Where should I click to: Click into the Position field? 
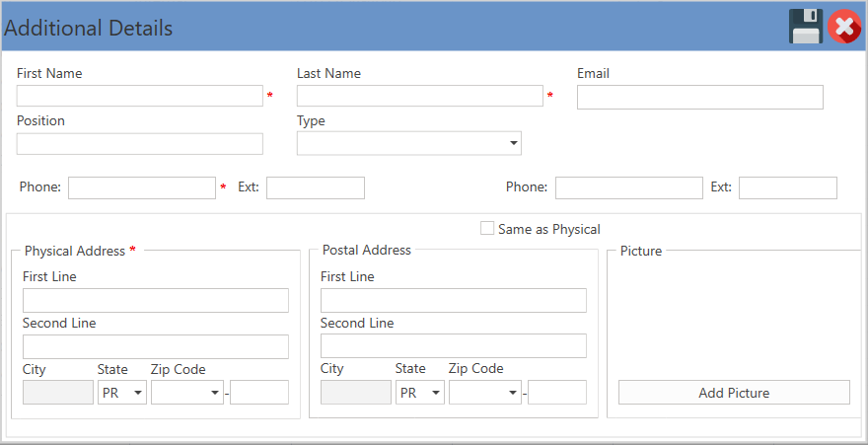[140, 144]
